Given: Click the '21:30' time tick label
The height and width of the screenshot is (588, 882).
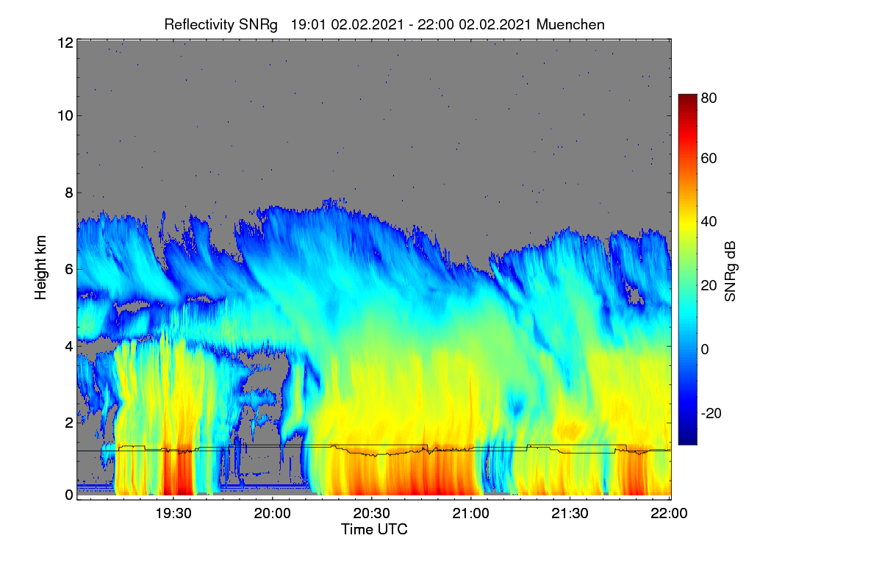Looking at the screenshot, I should (x=570, y=514).
